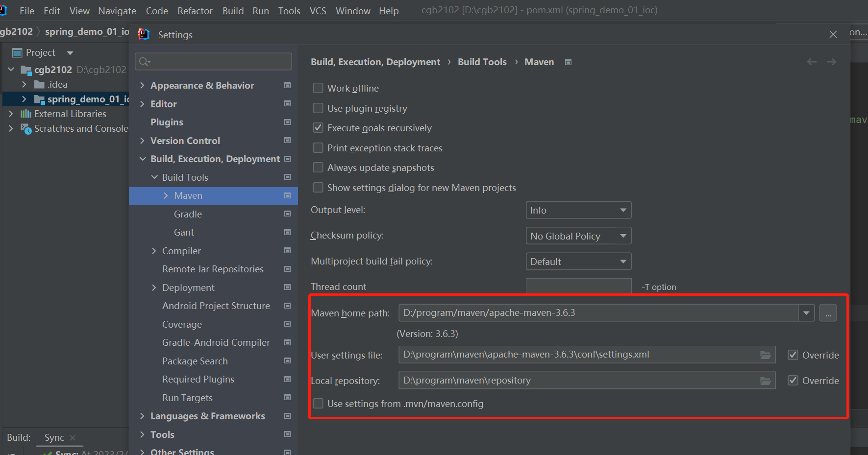
Task: Go back using the left arrow in Settings
Action: [x=812, y=62]
